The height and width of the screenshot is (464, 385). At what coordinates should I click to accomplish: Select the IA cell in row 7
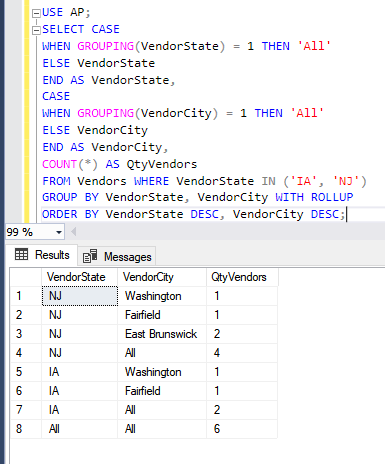point(80,410)
